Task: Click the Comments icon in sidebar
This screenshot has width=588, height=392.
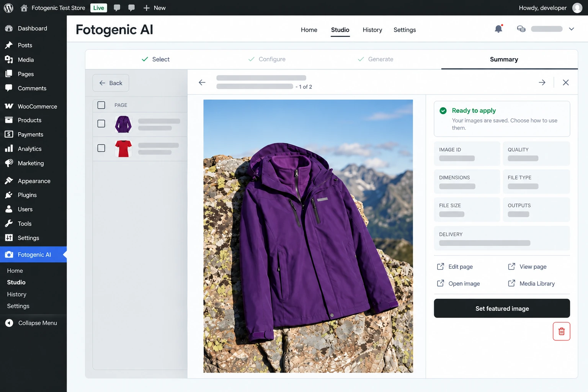Action: 9,88
